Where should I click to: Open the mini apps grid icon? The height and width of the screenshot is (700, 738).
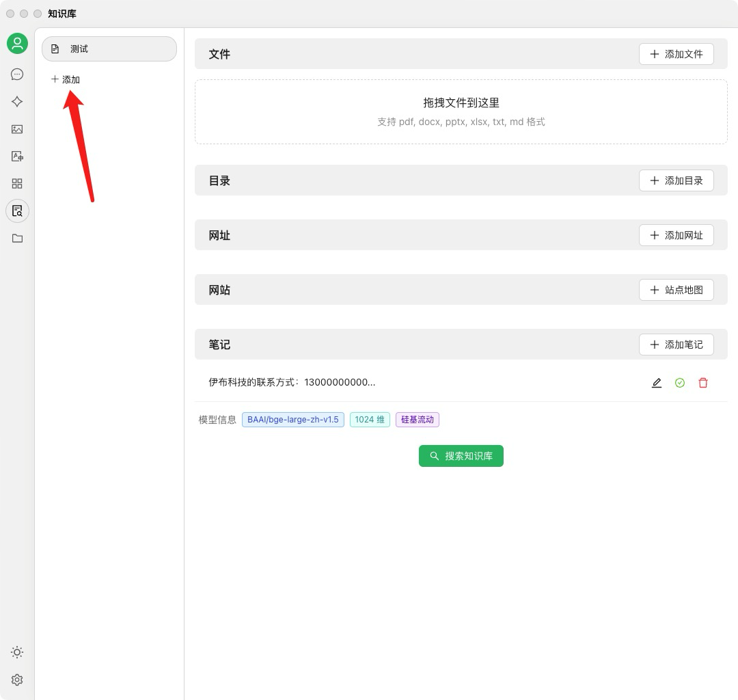click(17, 184)
